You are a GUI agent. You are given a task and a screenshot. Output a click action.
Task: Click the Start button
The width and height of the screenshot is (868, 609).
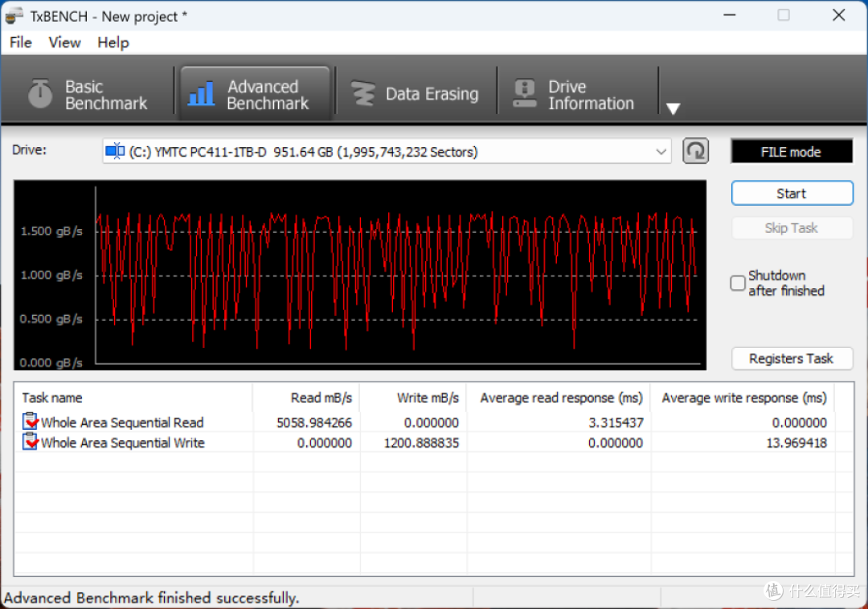[x=792, y=194]
